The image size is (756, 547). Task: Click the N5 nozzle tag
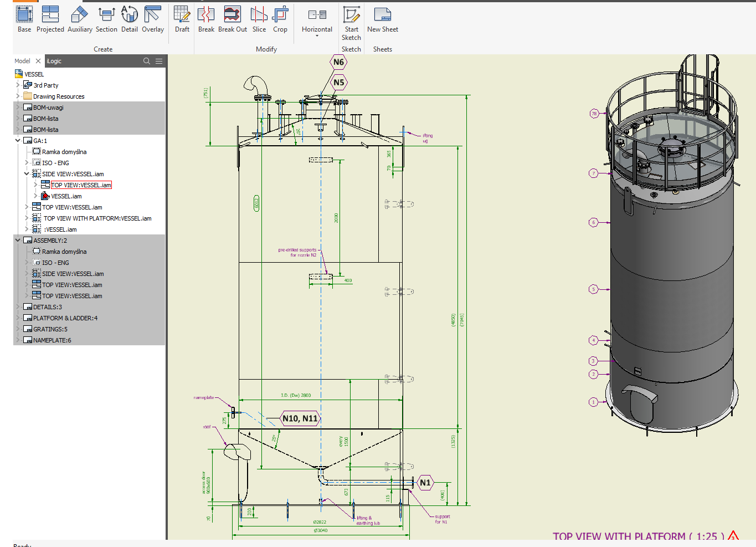pos(338,83)
